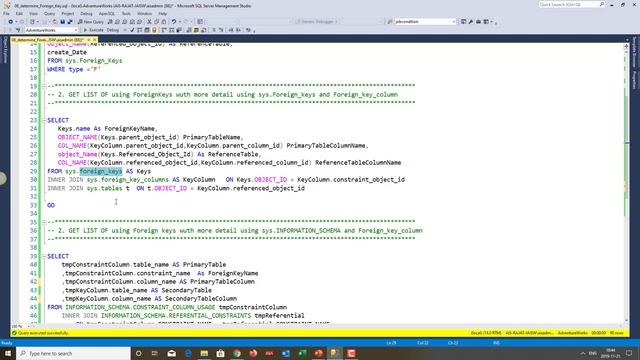Open the ApexSQL menu
This screenshot has height=360, width=640.
tap(107, 13)
